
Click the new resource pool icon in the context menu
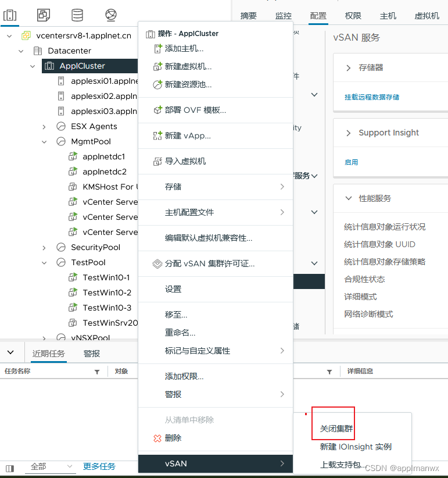157,84
